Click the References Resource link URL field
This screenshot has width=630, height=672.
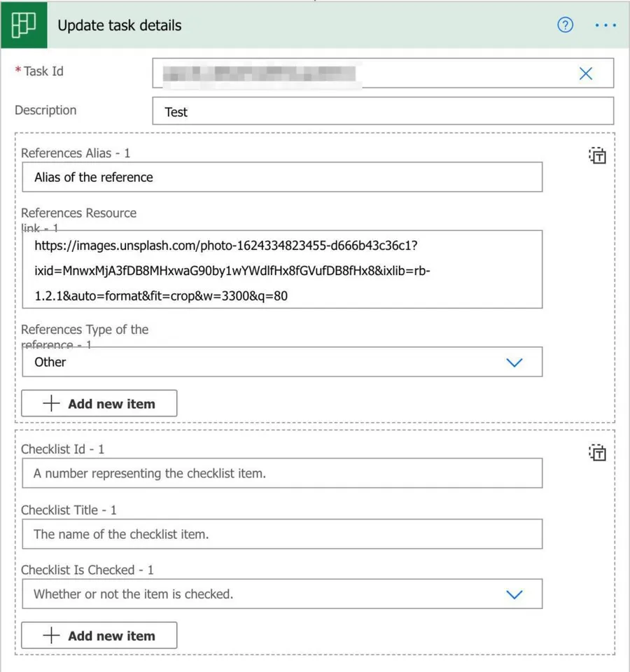(281, 269)
